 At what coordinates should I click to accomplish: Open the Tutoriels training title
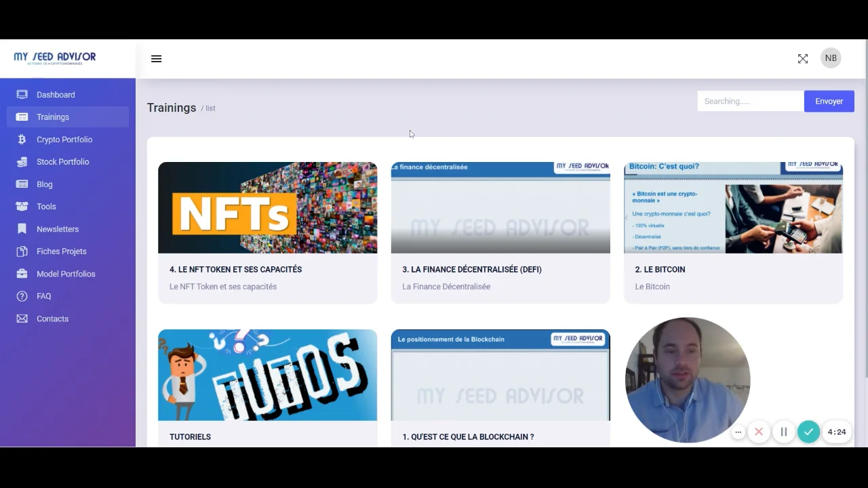[190, 436]
